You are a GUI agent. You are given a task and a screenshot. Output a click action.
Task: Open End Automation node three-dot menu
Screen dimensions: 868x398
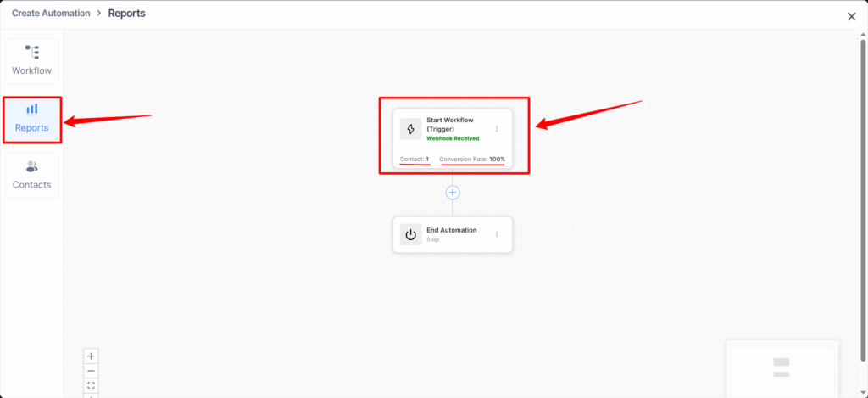(497, 234)
